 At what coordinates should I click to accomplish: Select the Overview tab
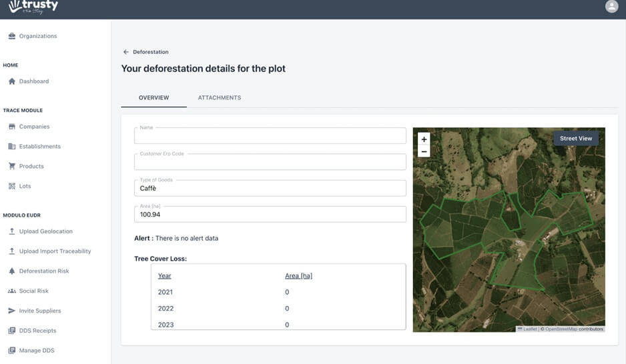153,98
